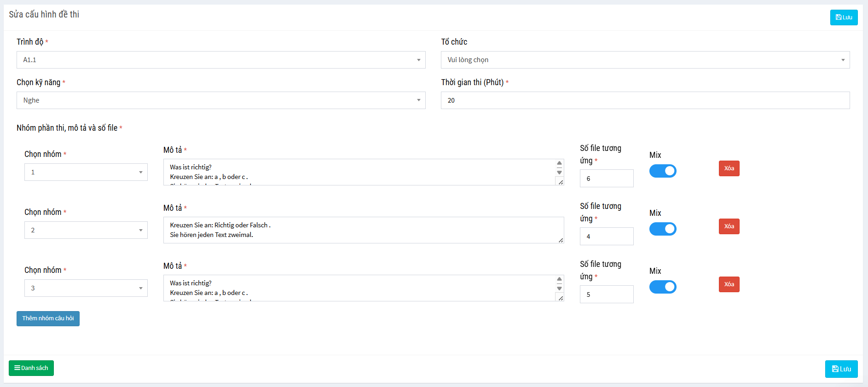868x387 pixels.
Task: Disable Mix switch for group 2
Action: [663, 229]
